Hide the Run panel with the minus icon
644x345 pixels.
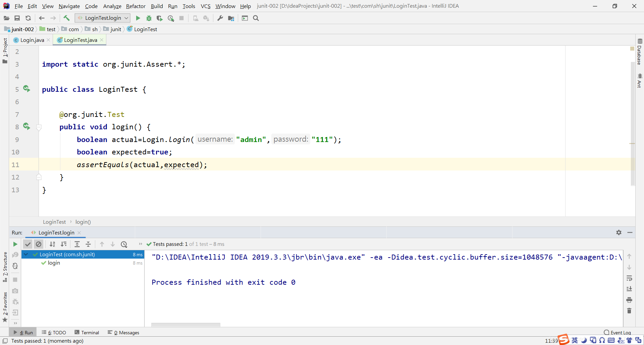tap(630, 232)
